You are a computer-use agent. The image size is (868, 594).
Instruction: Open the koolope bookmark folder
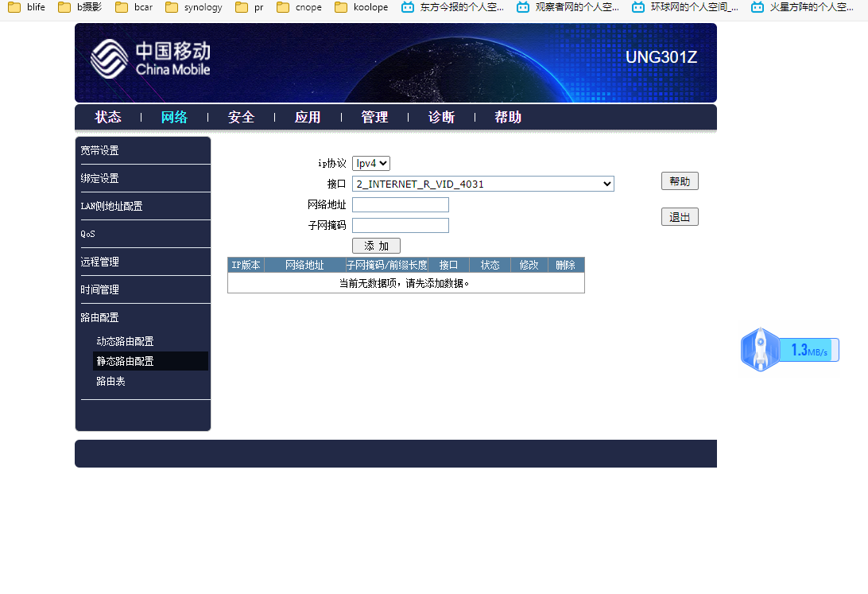[361, 8]
